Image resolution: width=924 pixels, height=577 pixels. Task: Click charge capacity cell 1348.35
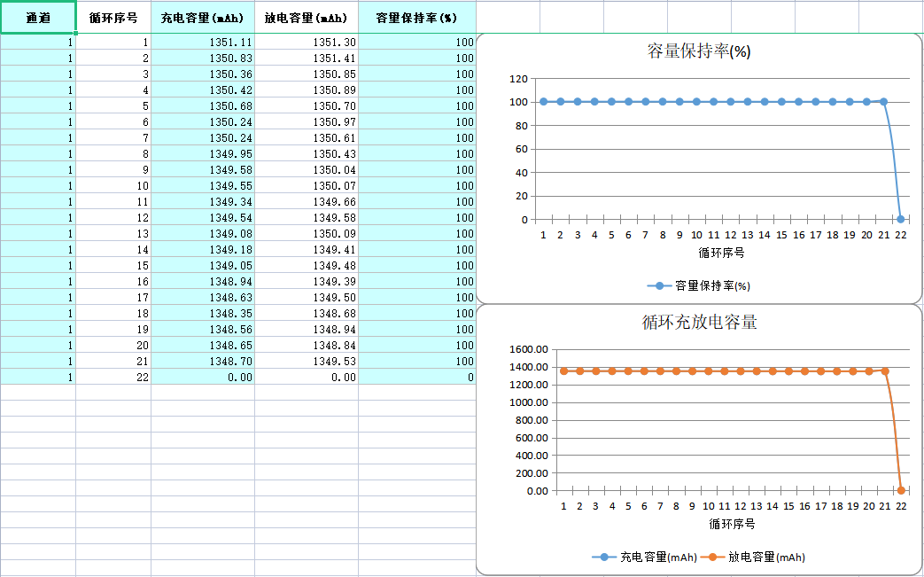[203, 312]
